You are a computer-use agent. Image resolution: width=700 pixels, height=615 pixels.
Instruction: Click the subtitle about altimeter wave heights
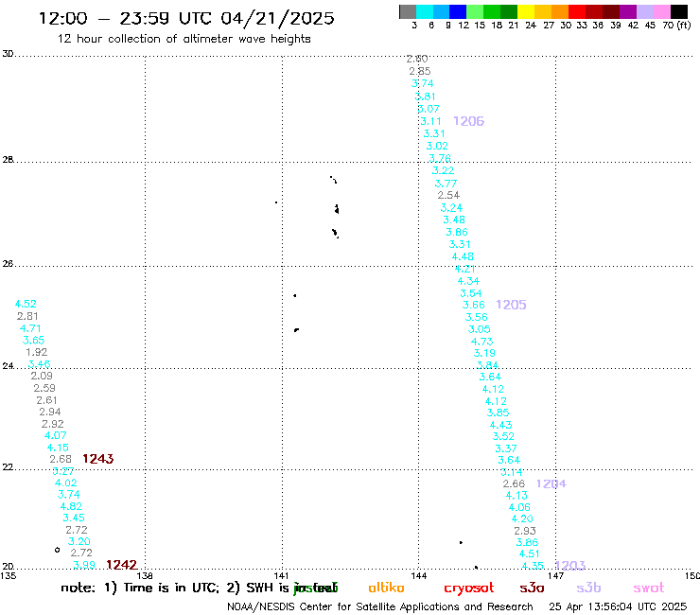click(184, 39)
